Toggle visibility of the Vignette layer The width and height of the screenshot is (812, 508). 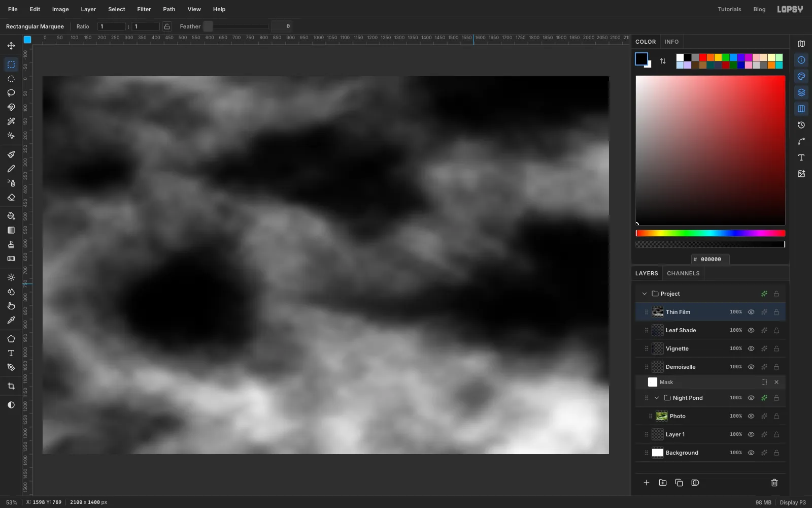pyautogui.click(x=751, y=348)
